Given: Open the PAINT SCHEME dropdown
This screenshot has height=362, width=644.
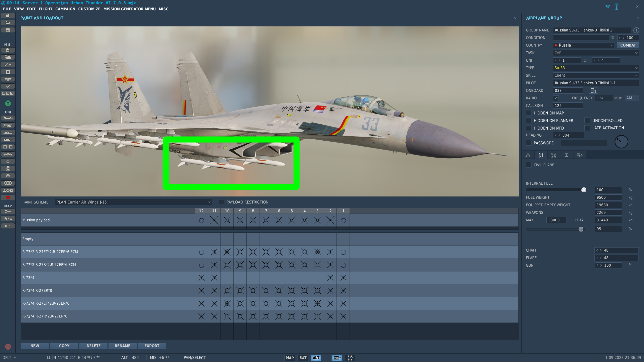Looking at the screenshot, I should (133, 202).
